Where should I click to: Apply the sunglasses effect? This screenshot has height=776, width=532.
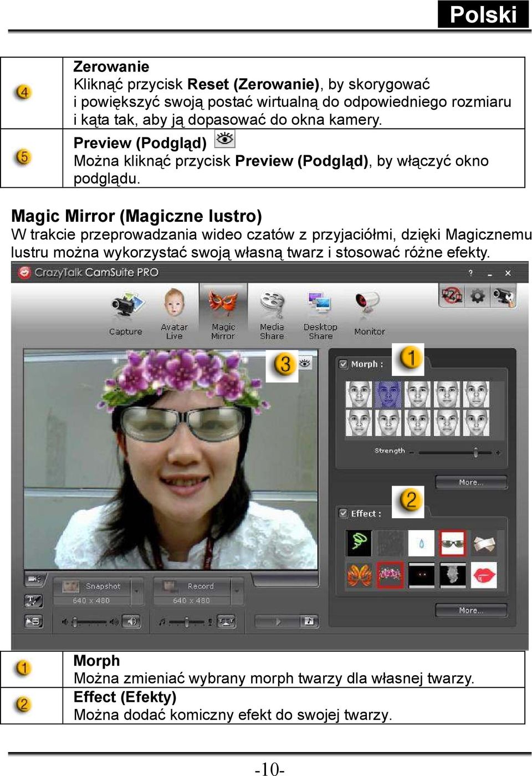pos(452,543)
